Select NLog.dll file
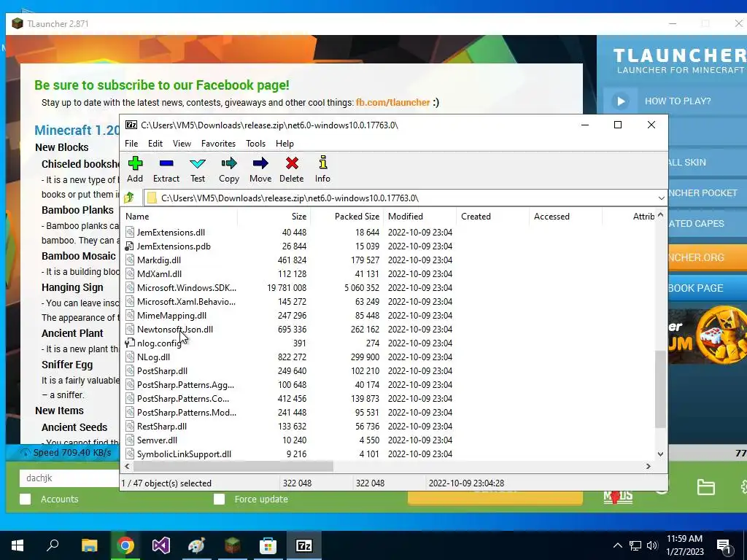 pos(153,357)
